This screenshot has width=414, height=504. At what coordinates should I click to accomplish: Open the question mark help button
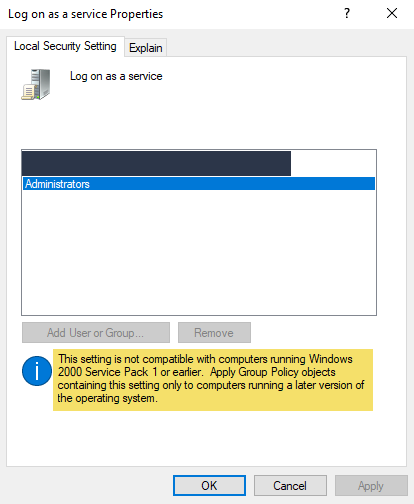[347, 13]
